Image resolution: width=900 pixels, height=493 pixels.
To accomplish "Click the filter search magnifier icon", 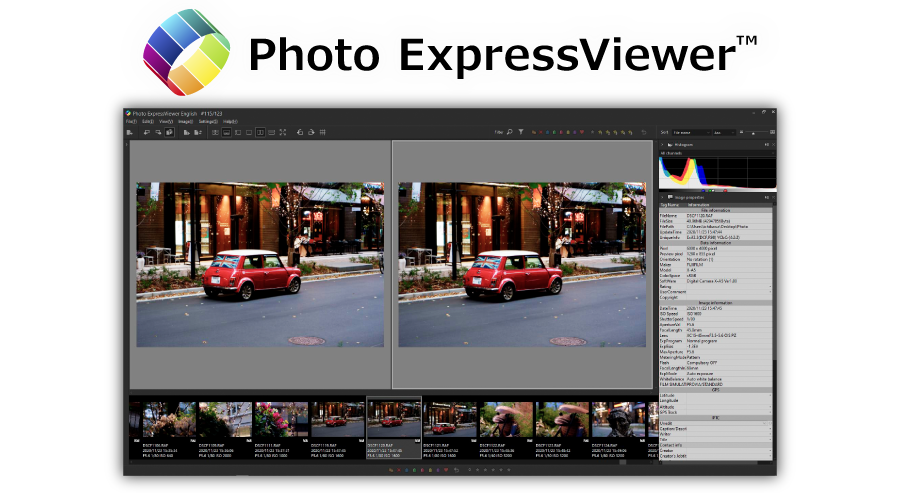I will [510, 133].
